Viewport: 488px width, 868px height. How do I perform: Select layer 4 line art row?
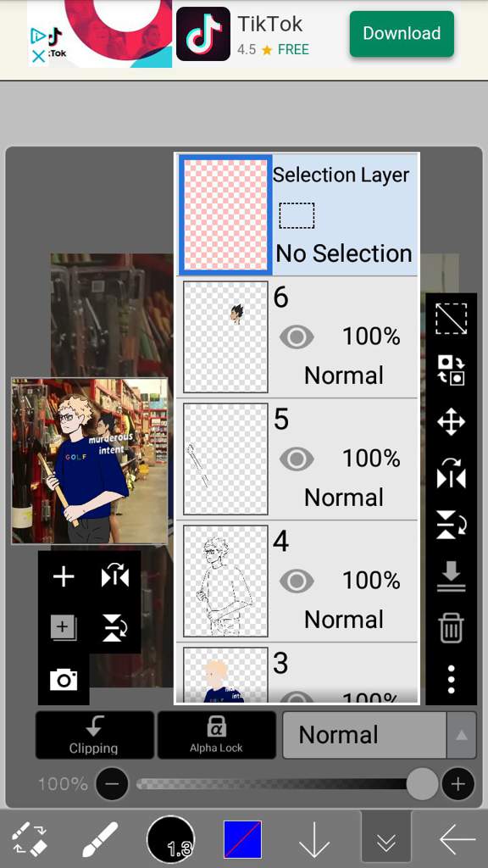[x=297, y=581]
